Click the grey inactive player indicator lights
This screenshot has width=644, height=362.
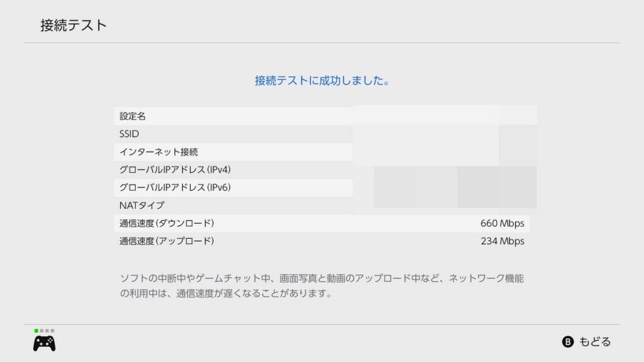[47, 331]
